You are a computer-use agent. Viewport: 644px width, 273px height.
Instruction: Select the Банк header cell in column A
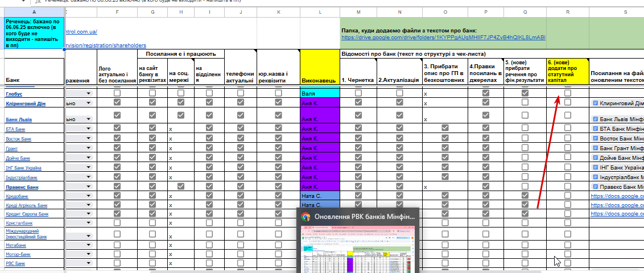(x=34, y=72)
